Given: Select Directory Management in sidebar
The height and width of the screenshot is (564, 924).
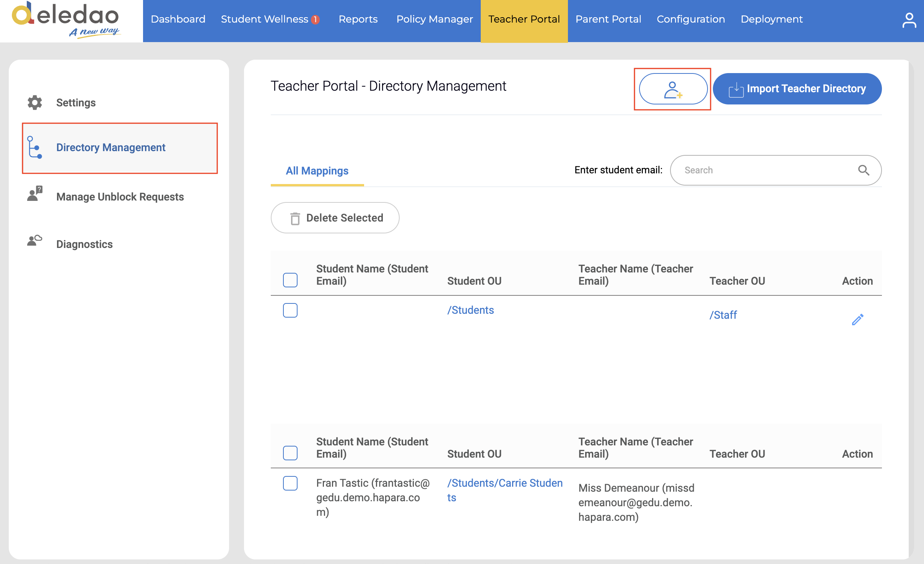Looking at the screenshot, I should pyautogui.click(x=120, y=148).
